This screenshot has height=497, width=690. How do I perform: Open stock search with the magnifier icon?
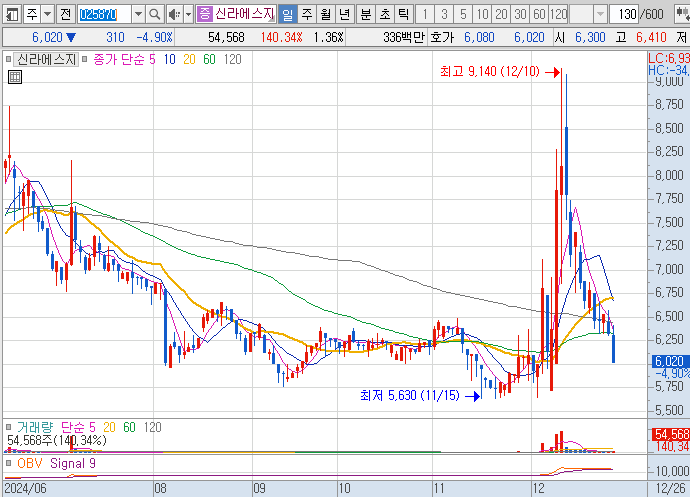click(x=154, y=15)
